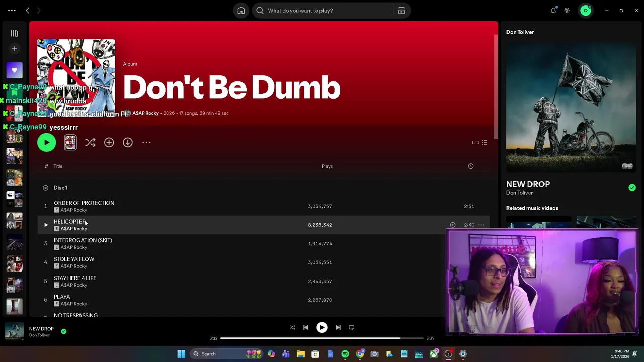The width and height of the screenshot is (644, 362).
Task: View NEW DROP artwork in right panel
Action: [571, 107]
